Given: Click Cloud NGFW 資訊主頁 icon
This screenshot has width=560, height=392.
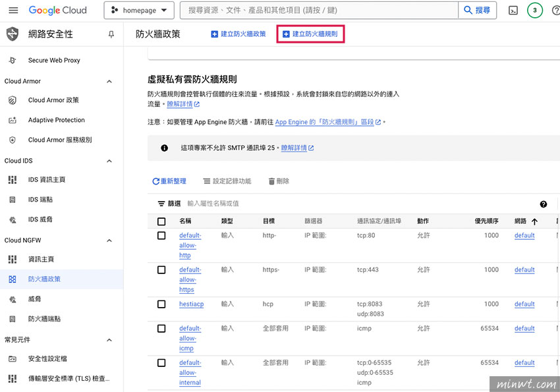Looking at the screenshot, I should [13, 259].
